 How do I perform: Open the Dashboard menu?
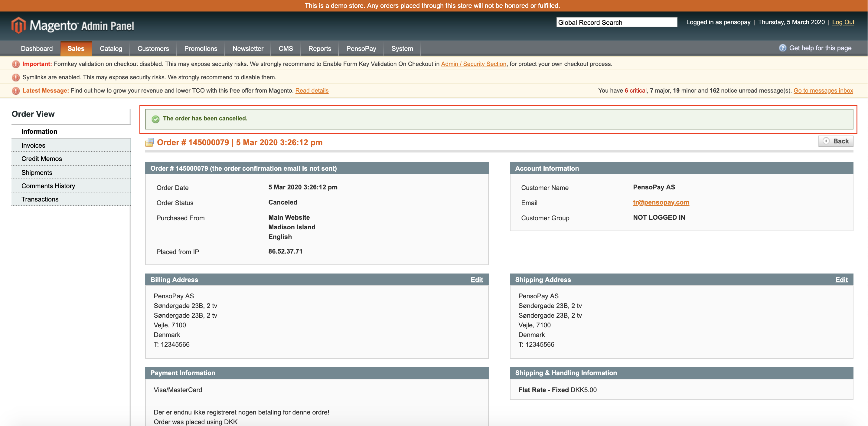click(37, 48)
